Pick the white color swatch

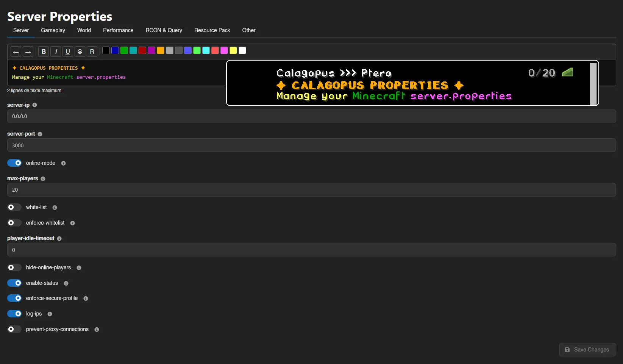coord(242,50)
